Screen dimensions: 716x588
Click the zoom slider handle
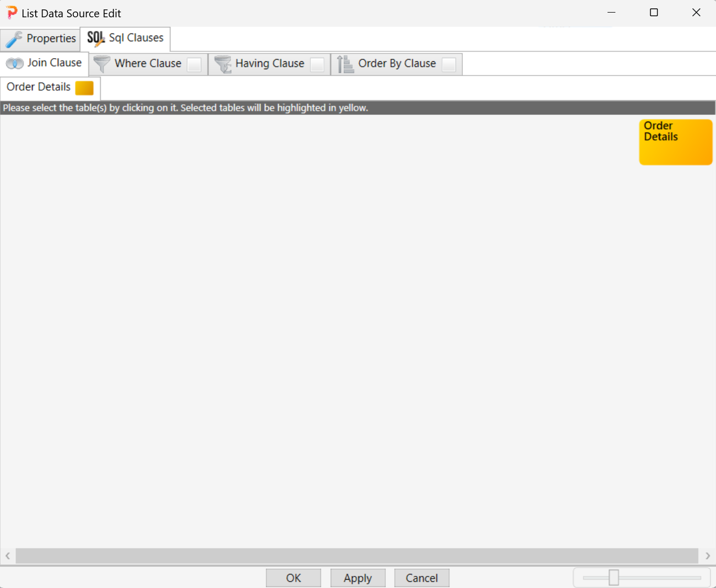click(614, 578)
